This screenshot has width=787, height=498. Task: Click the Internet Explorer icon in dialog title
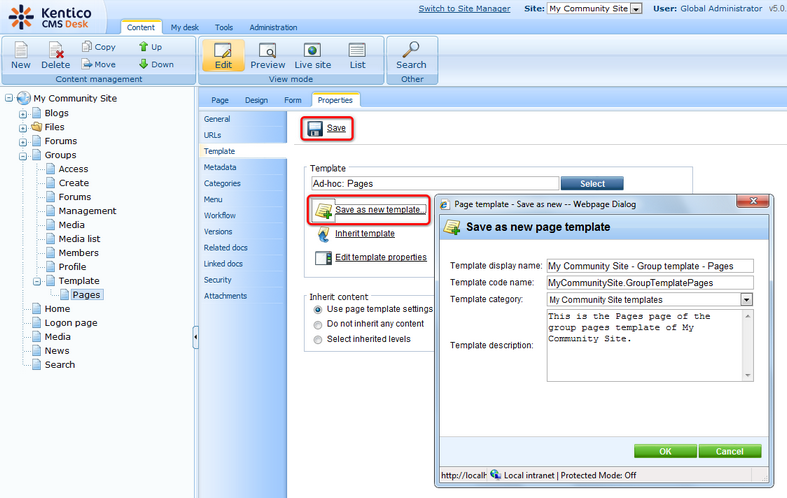click(444, 205)
